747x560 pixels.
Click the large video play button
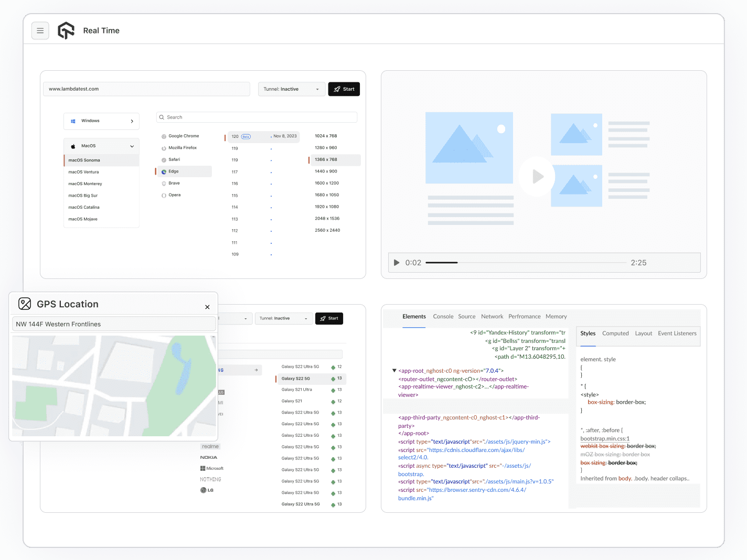click(537, 177)
